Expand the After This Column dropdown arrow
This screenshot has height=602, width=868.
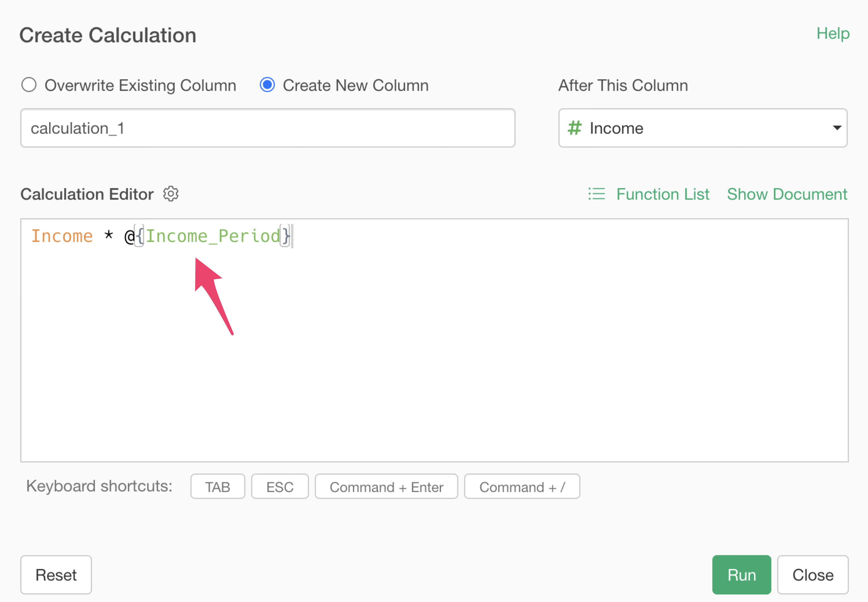[837, 128]
